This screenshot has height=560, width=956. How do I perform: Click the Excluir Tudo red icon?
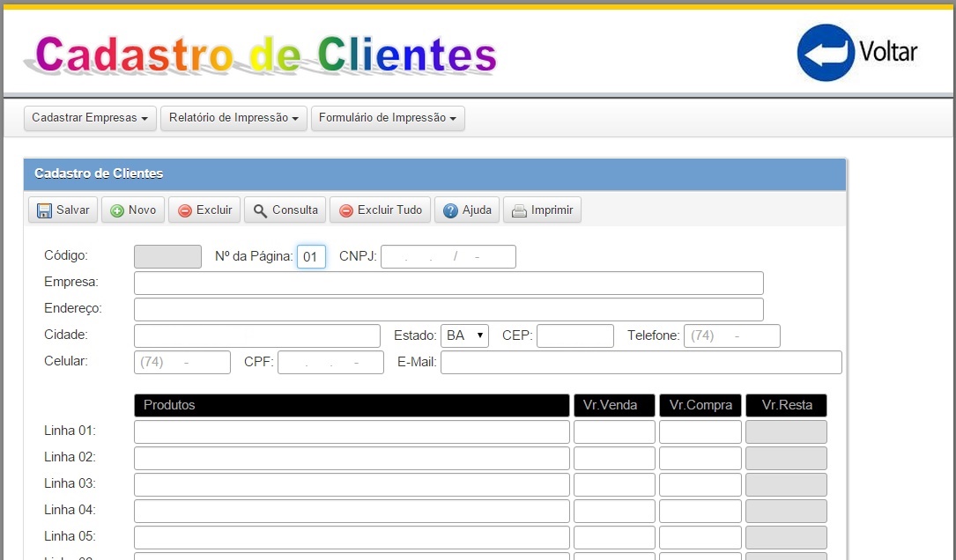coord(346,210)
